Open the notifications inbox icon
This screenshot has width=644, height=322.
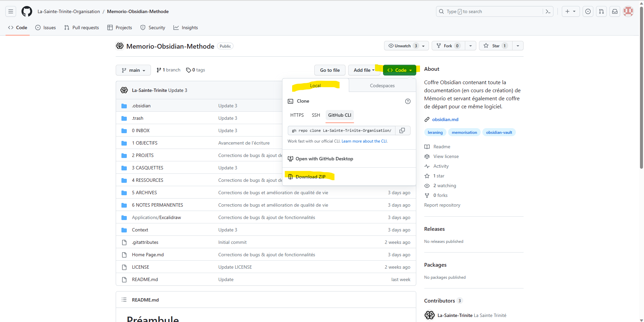coord(615,11)
